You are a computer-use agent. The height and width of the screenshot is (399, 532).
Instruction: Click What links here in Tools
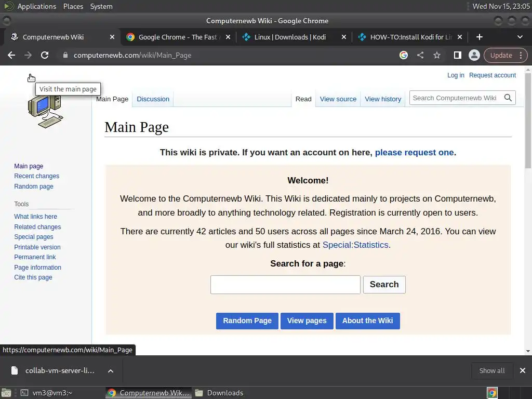[36, 217]
